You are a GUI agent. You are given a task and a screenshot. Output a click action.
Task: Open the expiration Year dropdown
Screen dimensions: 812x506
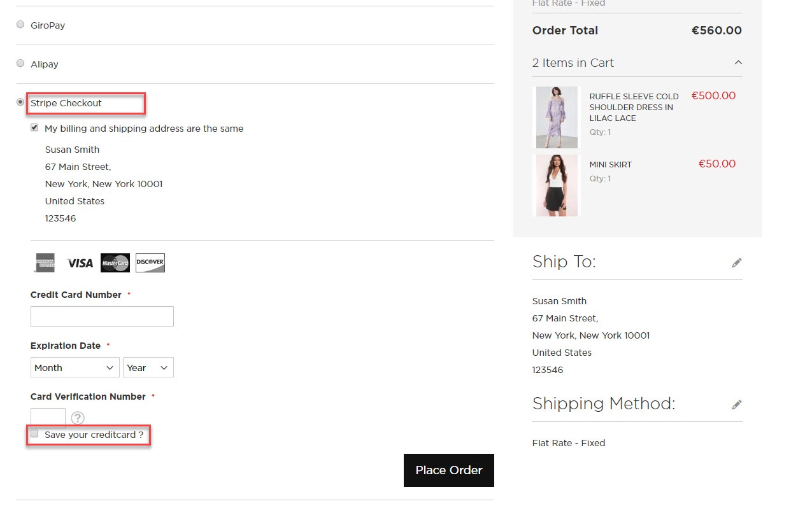tap(148, 367)
